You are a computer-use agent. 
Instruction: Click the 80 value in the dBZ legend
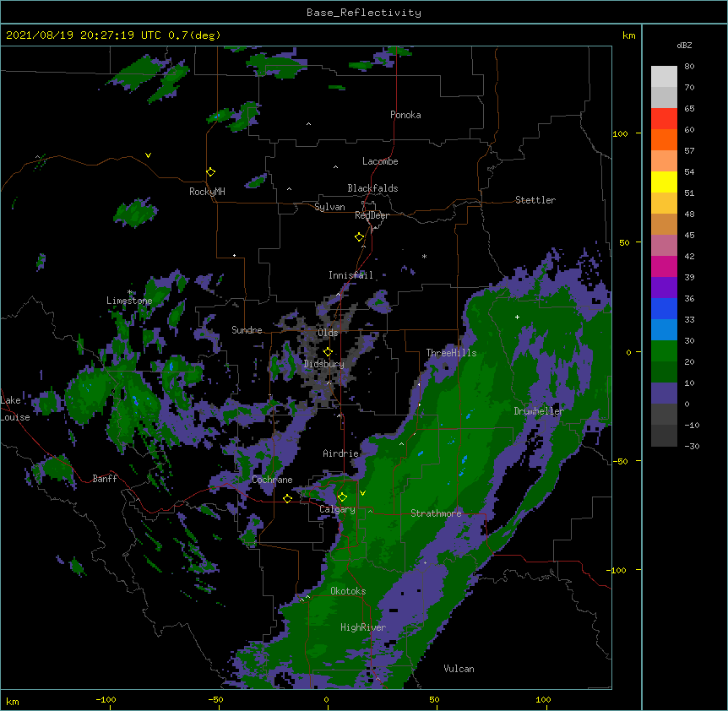[x=689, y=67]
